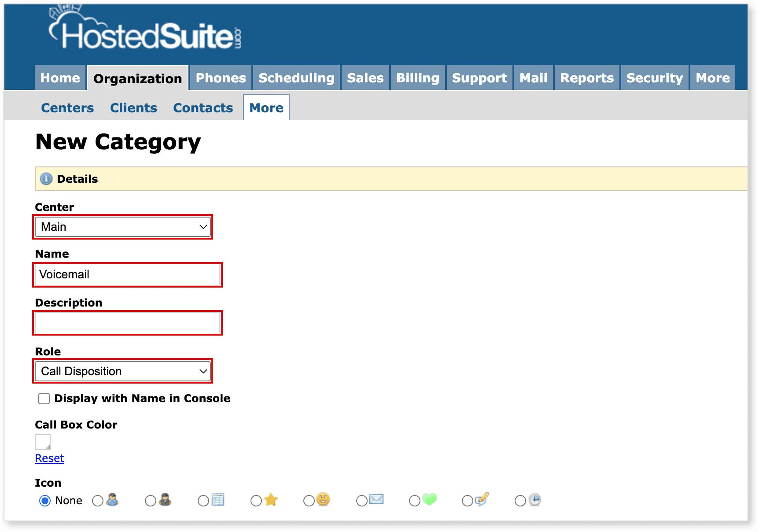Click the empty Description field

click(127, 323)
